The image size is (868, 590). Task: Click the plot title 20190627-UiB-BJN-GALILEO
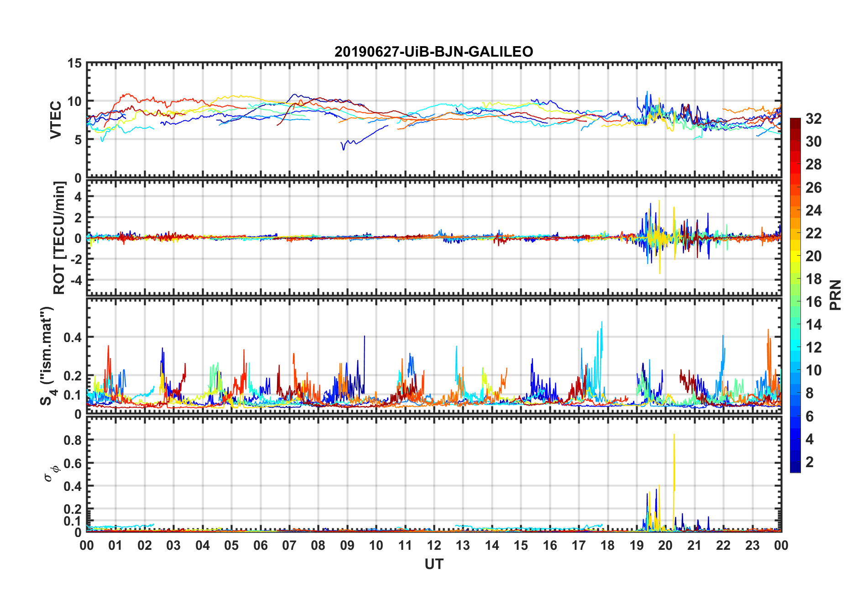434,52
